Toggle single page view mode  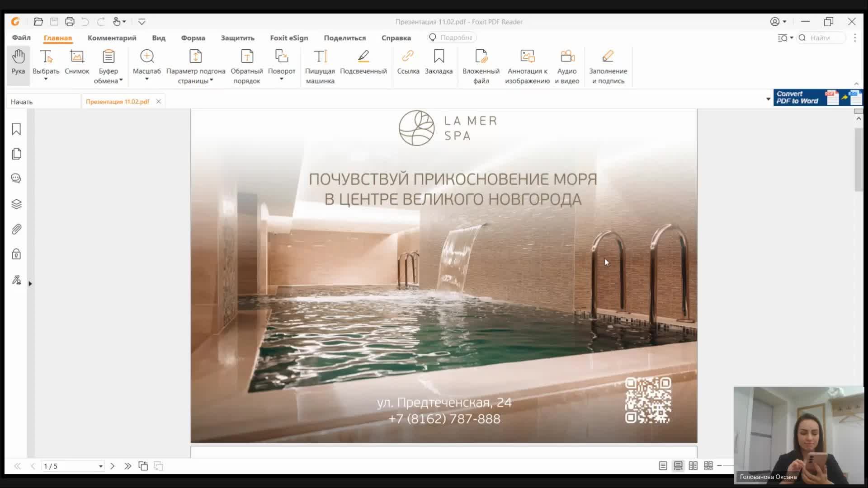(x=663, y=466)
